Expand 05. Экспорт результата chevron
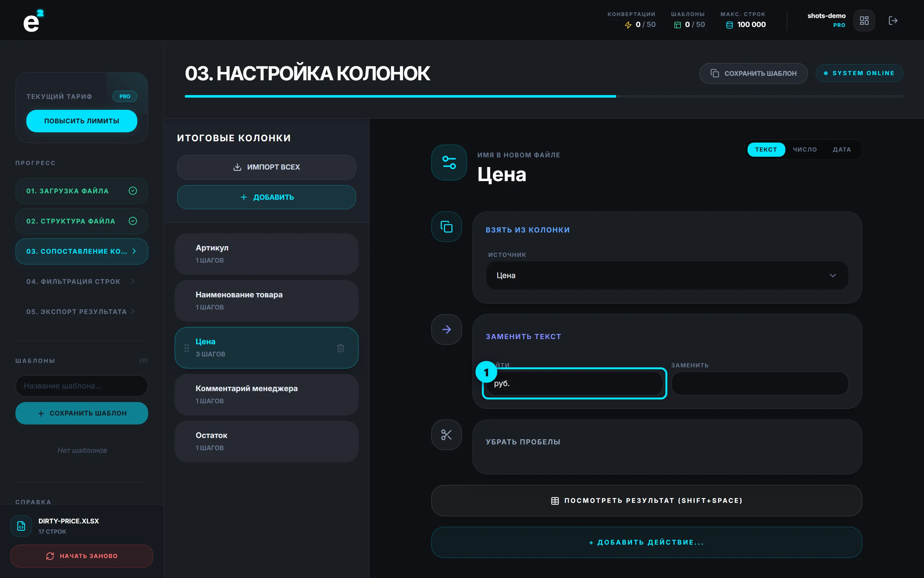 pos(133,311)
